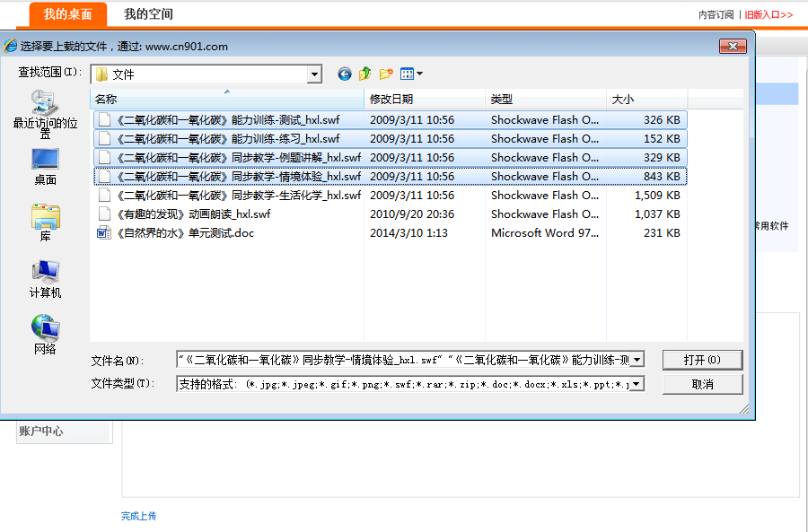Click the Back navigation arrow icon
The image size is (808, 532).
tap(345, 74)
